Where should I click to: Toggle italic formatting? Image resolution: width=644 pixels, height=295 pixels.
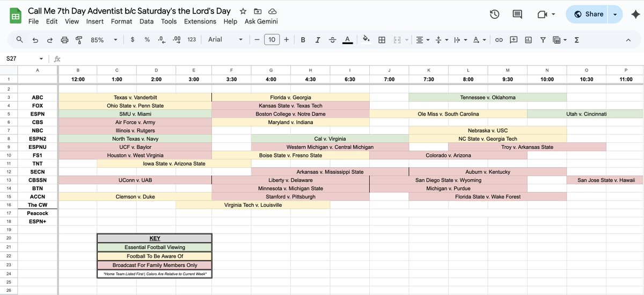pyautogui.click(x=318, y=40)
